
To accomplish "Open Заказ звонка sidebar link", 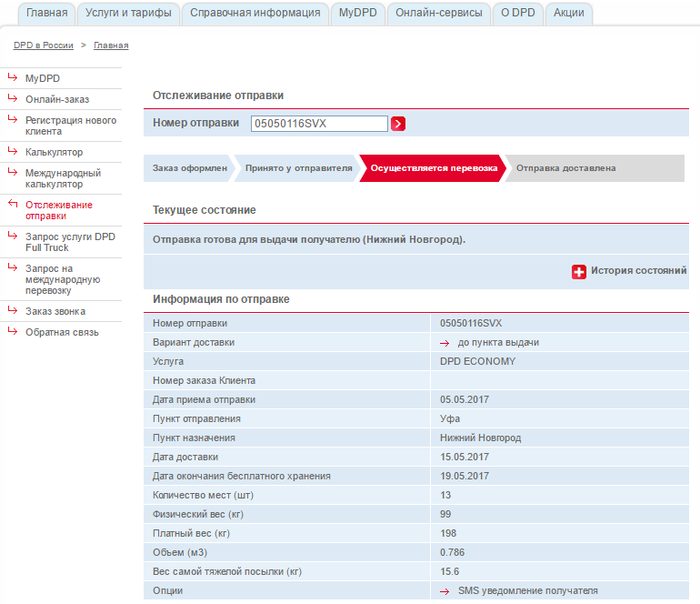I will pyautogui.click(x=55, y=311).
